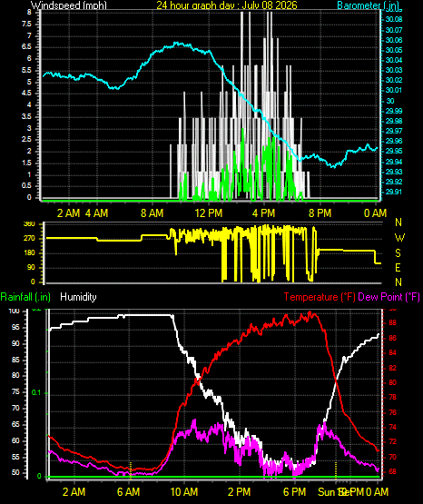Click the red "88" temperature scale value
This screenshot has width=423, height=504.
[393, 323]
